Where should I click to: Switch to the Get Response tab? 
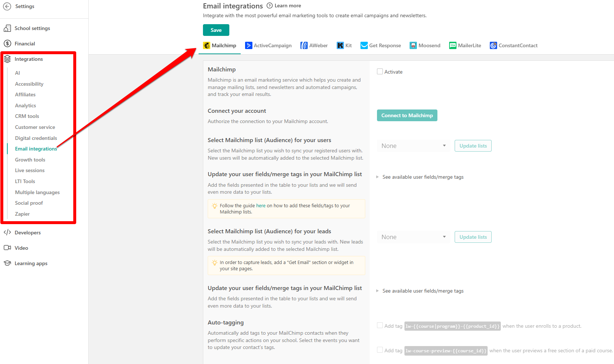(x=381, y=45)
